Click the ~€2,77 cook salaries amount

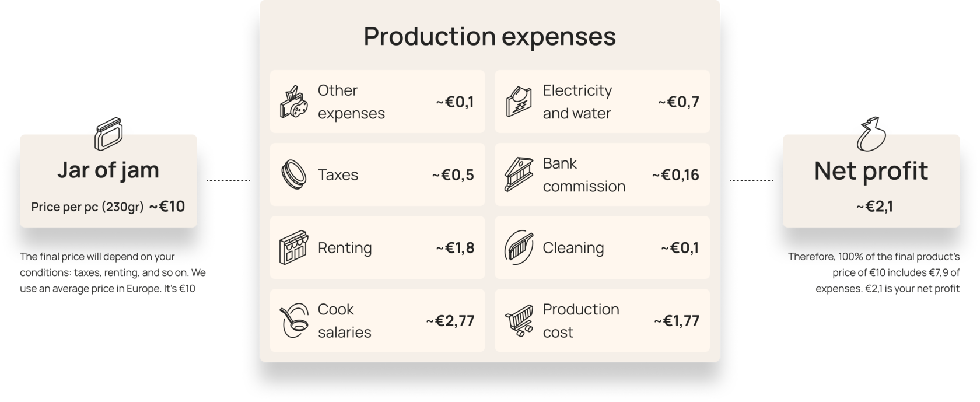450,320
